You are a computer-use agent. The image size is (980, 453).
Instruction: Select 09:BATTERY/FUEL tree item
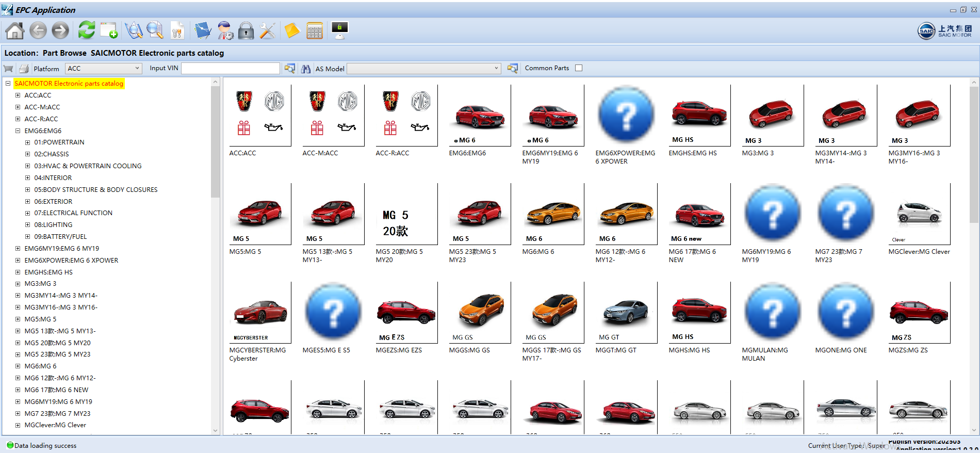point(60,237)
